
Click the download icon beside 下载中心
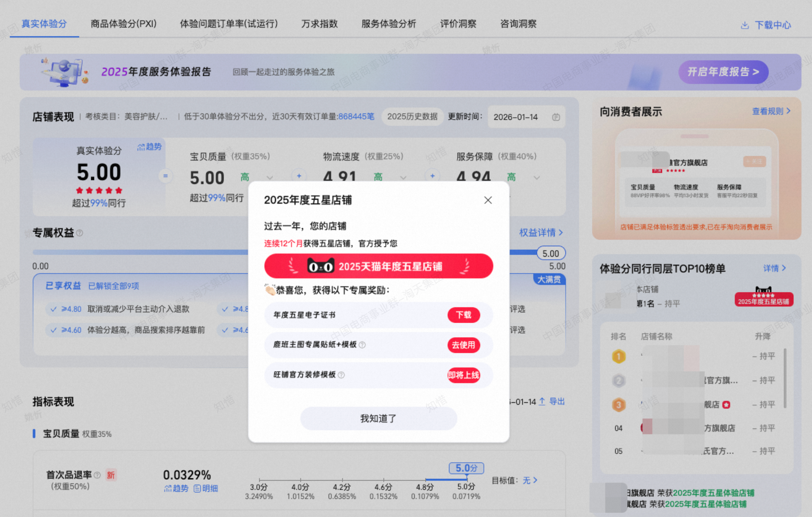click(744, 25)
